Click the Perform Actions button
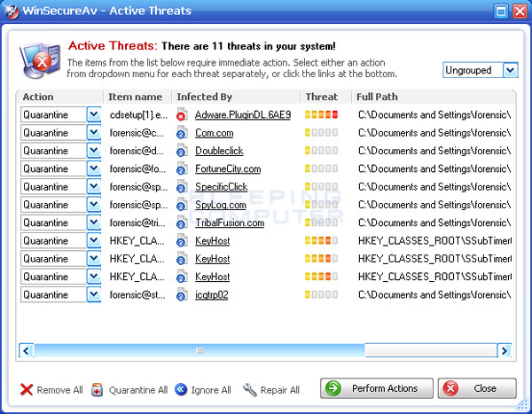Screen dimensions: 532x414 (x=377, y=388)
